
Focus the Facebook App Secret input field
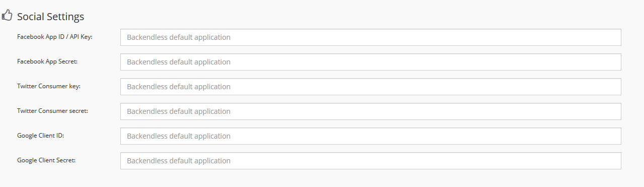[371, 62]
